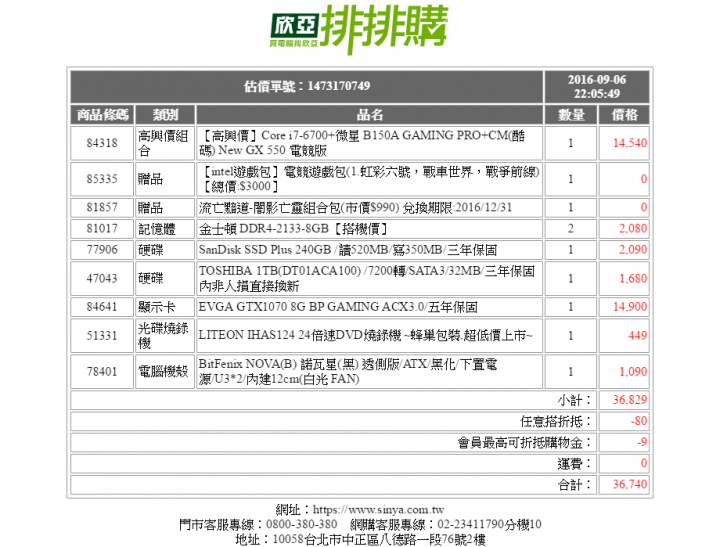Screen dimensions: 720x547
Task: Select the quote number 1473170749 header
Action: click(307, 86)
